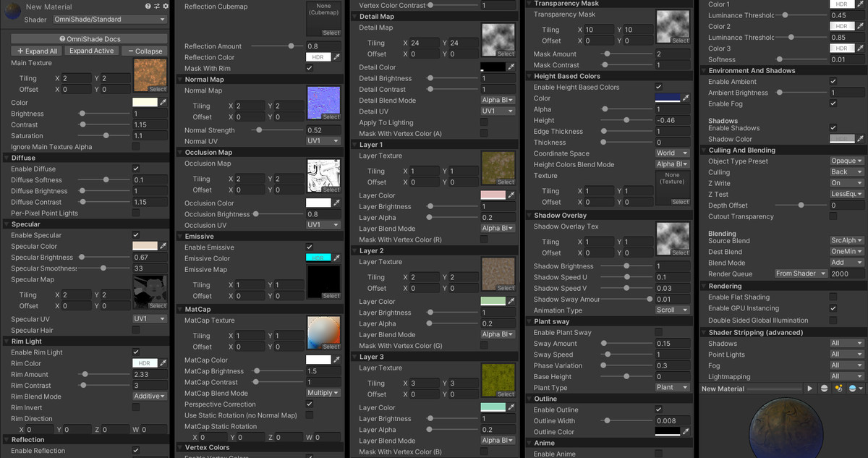This screenshot has width=868, height=458.
Task: Toggle Perspective Correction checkbox
Action: [310, 404]
